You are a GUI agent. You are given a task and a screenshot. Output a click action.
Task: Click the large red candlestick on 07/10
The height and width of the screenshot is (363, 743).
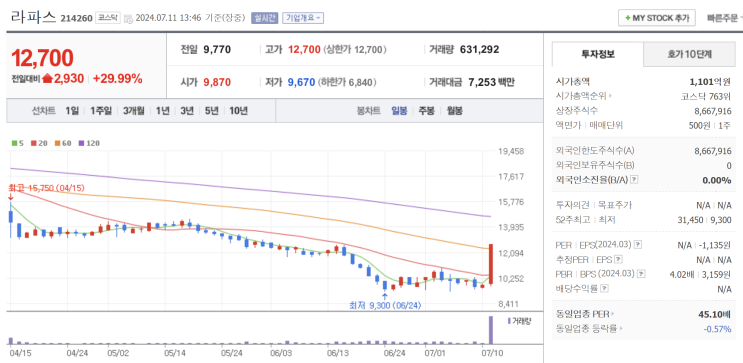point(491,264)
